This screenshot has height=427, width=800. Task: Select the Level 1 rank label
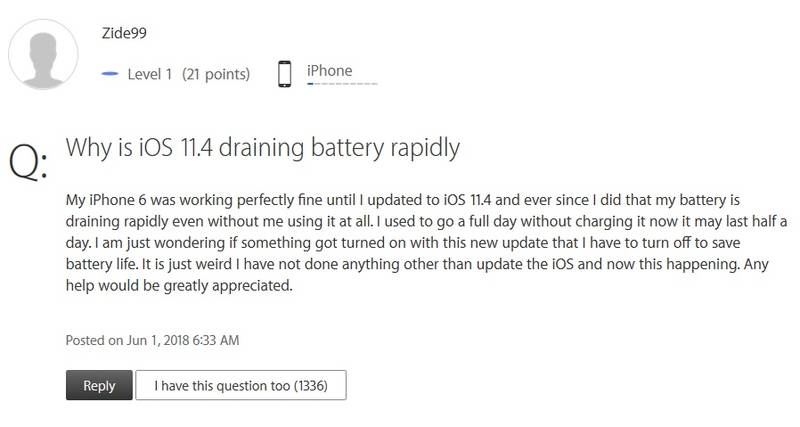coord(149,74)
